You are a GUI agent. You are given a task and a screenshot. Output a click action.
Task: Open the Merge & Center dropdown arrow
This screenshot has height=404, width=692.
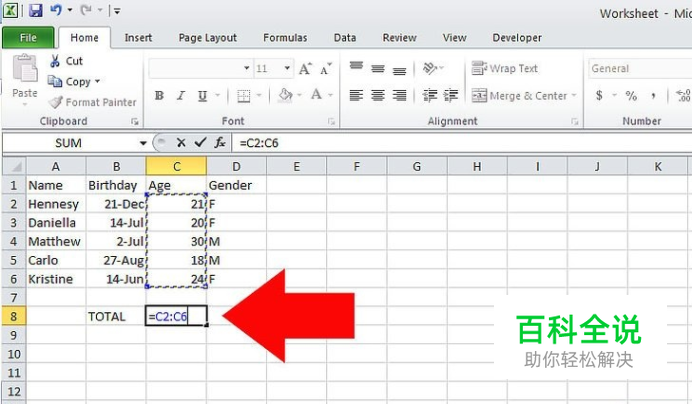tap(574, 95)
